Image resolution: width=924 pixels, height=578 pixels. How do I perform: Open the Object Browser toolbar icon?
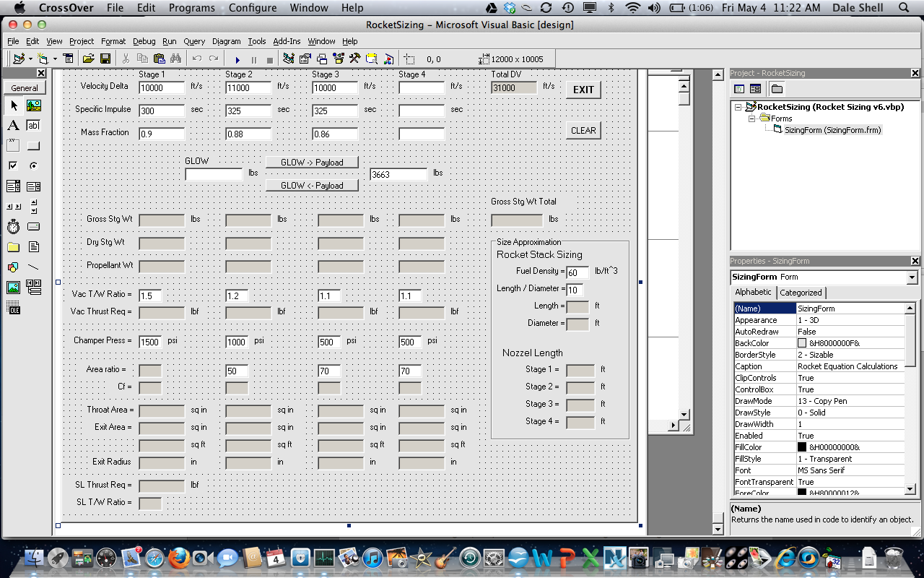pos(339,59)
